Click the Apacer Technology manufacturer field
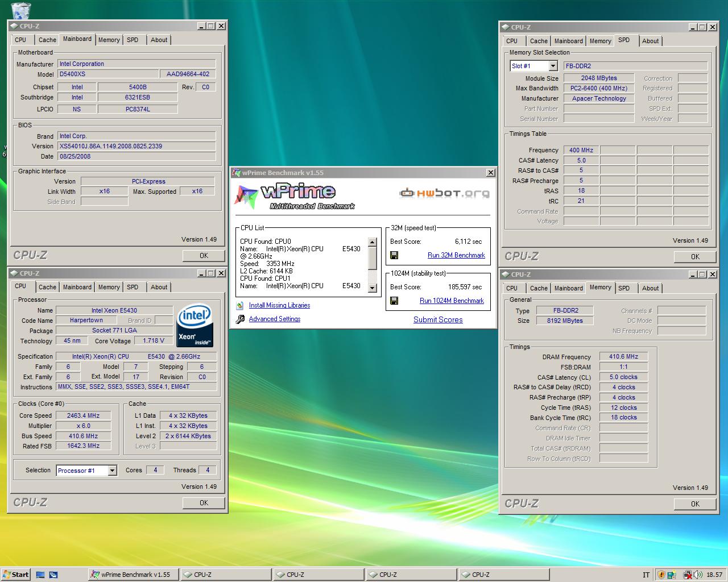The image size is (728, 582). tap(599, 98)
